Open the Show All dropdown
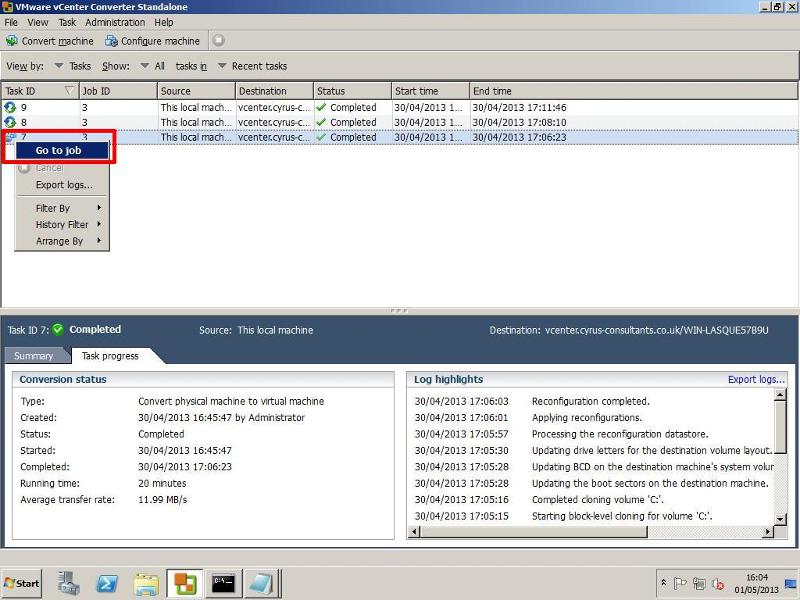 click(144, 66)
